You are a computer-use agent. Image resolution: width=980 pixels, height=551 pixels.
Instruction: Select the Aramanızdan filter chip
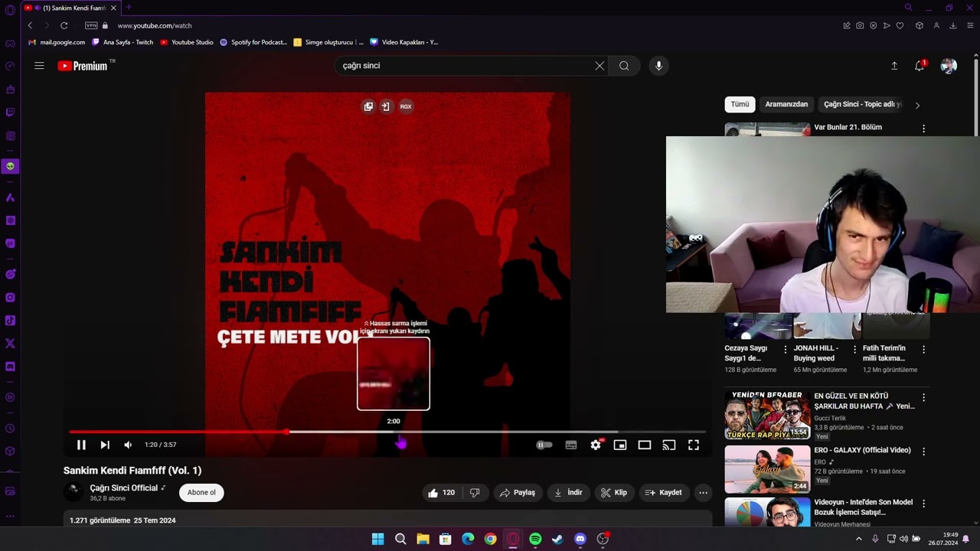coord(786,104)
